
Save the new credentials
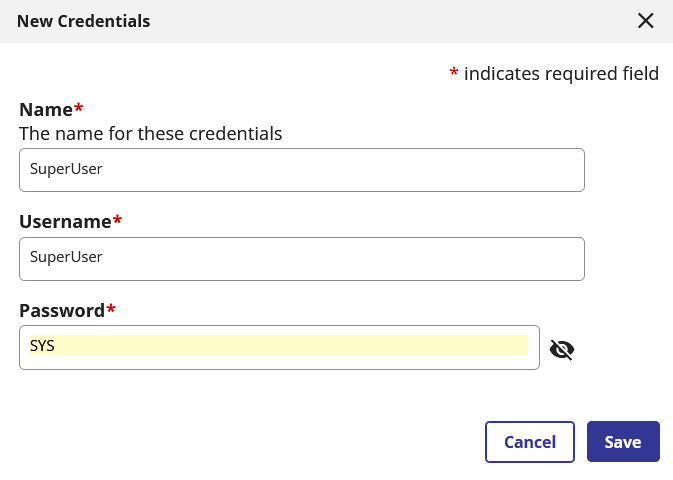coord(623,442)
